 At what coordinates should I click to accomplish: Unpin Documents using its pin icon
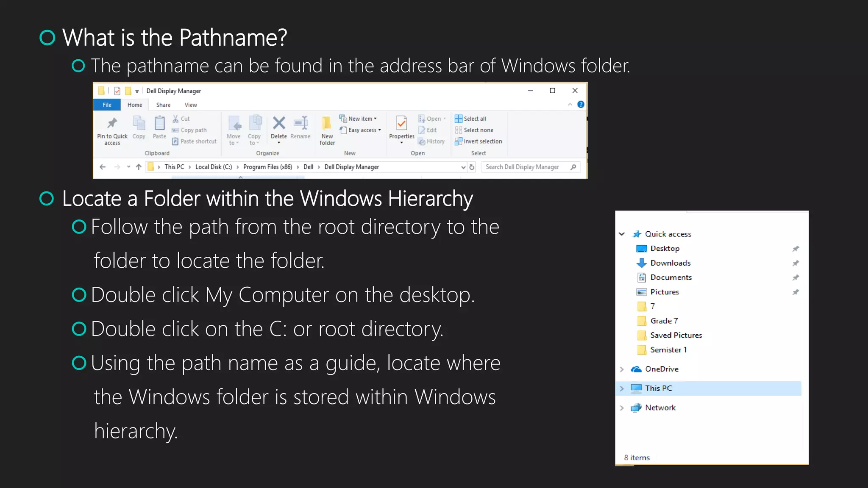(796, 277)
